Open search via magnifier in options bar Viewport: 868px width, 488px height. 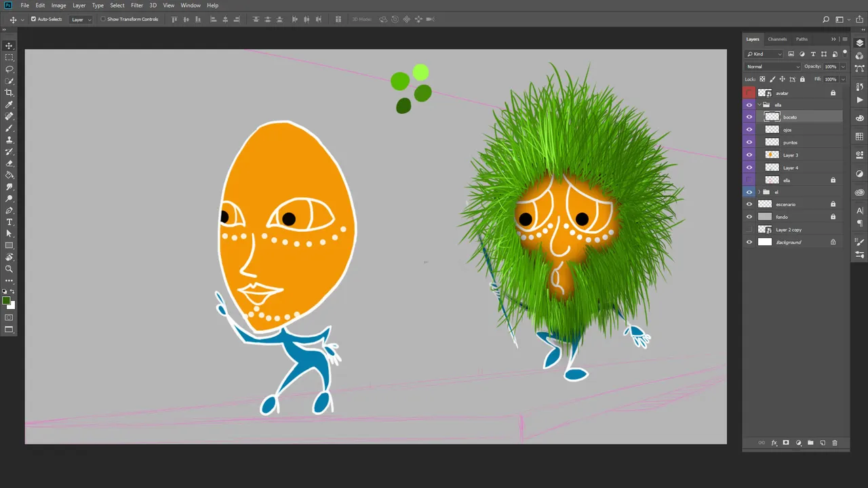826,20
